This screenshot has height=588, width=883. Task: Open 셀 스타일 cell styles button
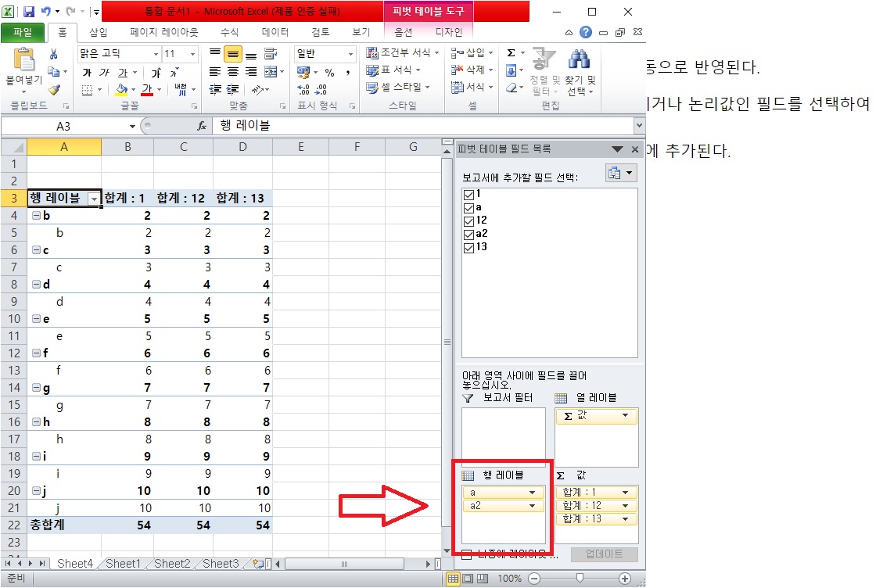tap(397, 88)
